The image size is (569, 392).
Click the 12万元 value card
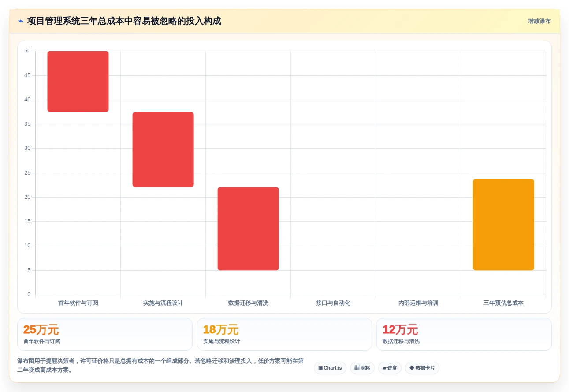tap(464, 334)
